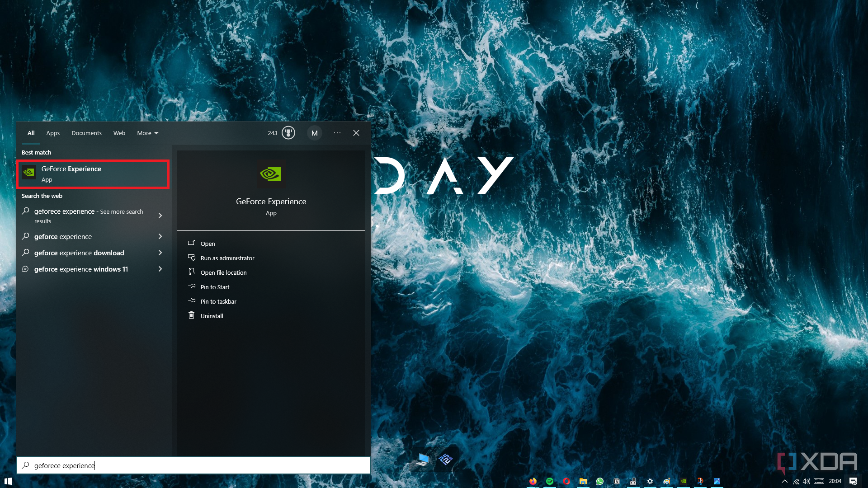Close the search panel with the X
This screenshot has width=868, height=488.
(x=356, y=133)
